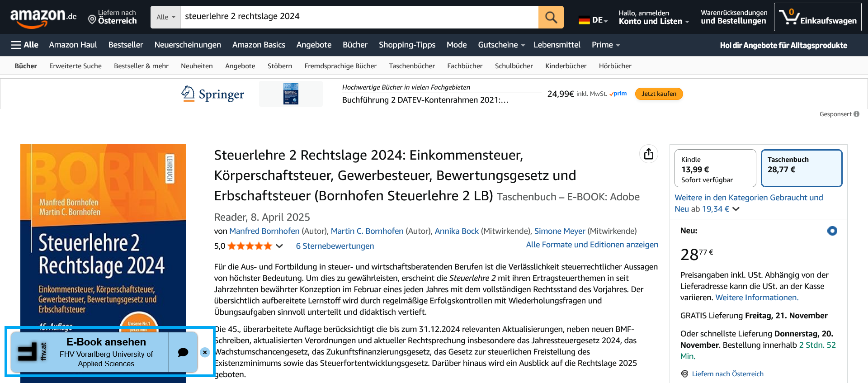868x383 pixels.
Task: Choose the Kindle format option
Action: click(x=715, y=168)
